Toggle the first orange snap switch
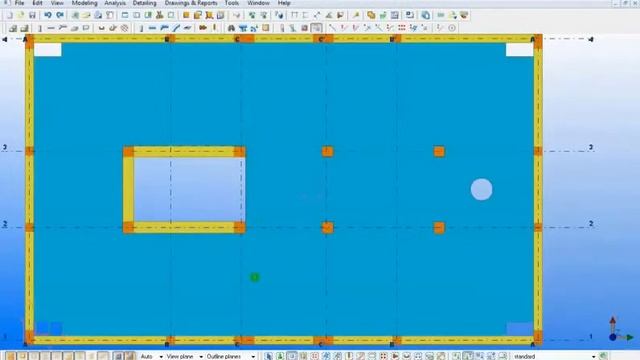Screen dimensions: 640x360 click(x=11, y=356)
